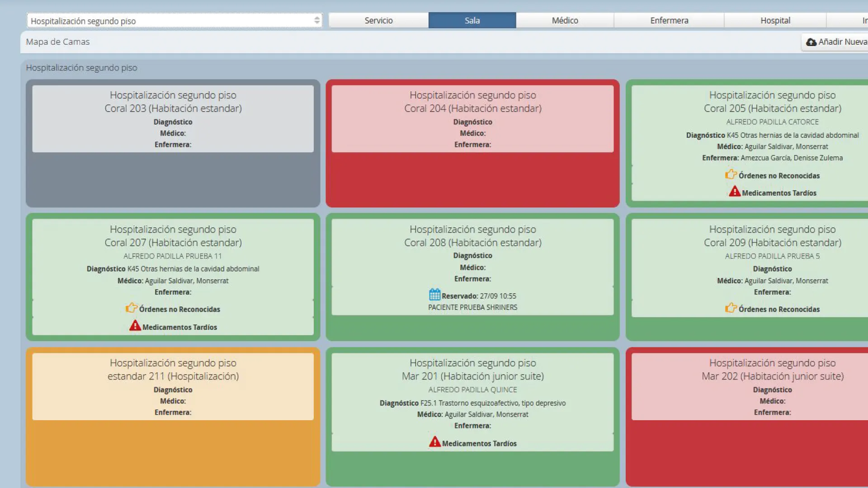Click Órdenes no Reconocidas label in Coral 209
868x488 pixels.
(779, 310)
